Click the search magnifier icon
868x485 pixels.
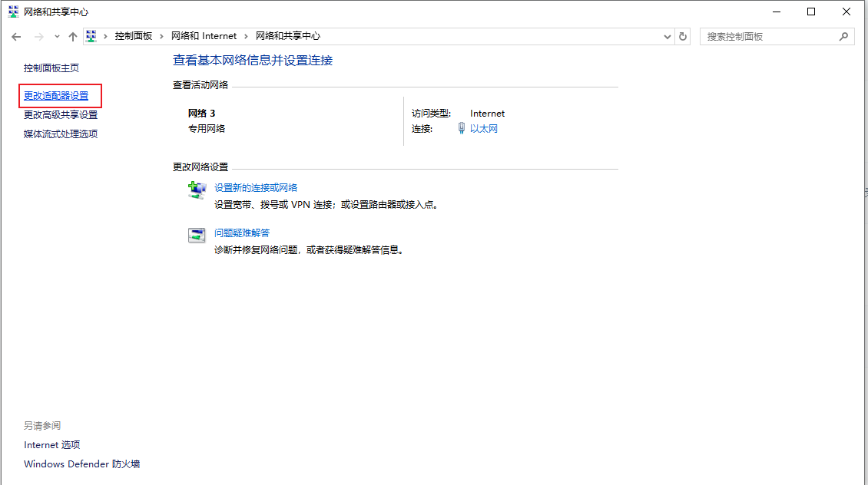[x=843, y=36]
